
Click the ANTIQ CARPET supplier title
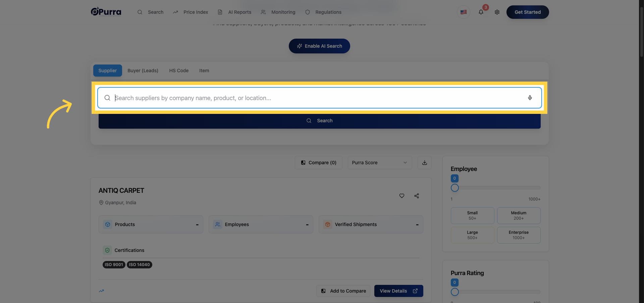(121, 190)
